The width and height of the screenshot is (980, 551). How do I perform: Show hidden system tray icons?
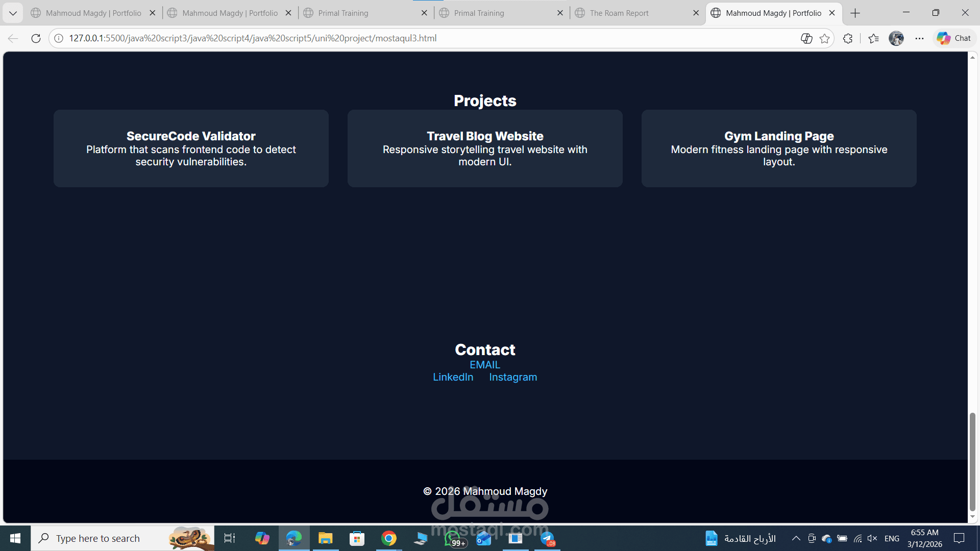tap(796, 538)
